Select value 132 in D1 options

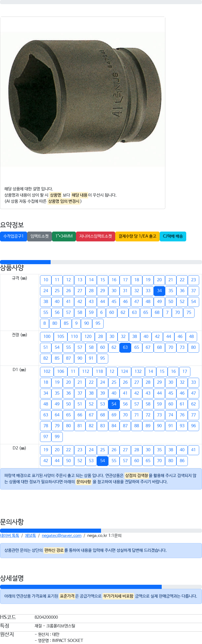point(138,372)
